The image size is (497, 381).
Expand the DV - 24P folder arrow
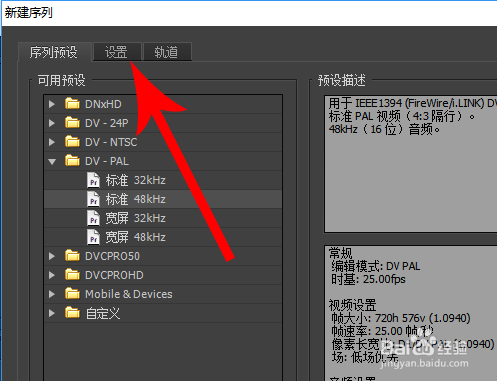(x=52, y=123)
